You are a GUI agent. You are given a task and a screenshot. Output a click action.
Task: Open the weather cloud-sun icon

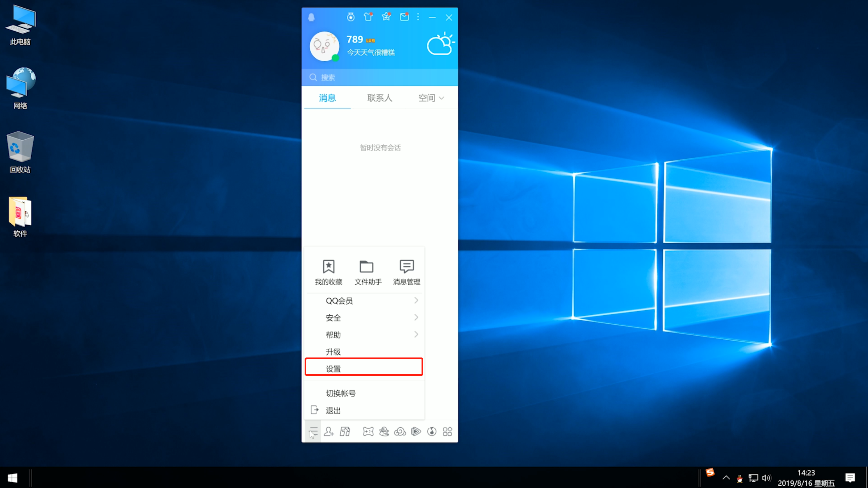click(441, 44)
